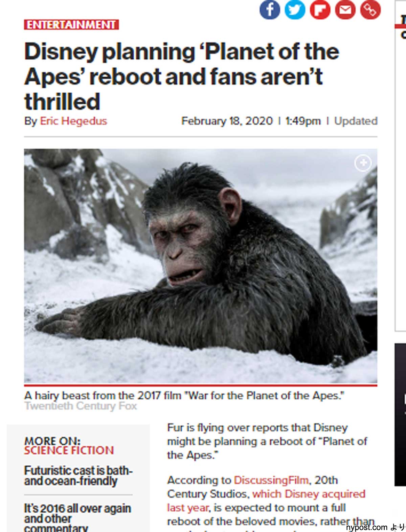Image resolution: width=406 pixels, height=532 pixels.
Task: Follow 'which Disney acquired last year' link
Action: [x=266, y=501]
